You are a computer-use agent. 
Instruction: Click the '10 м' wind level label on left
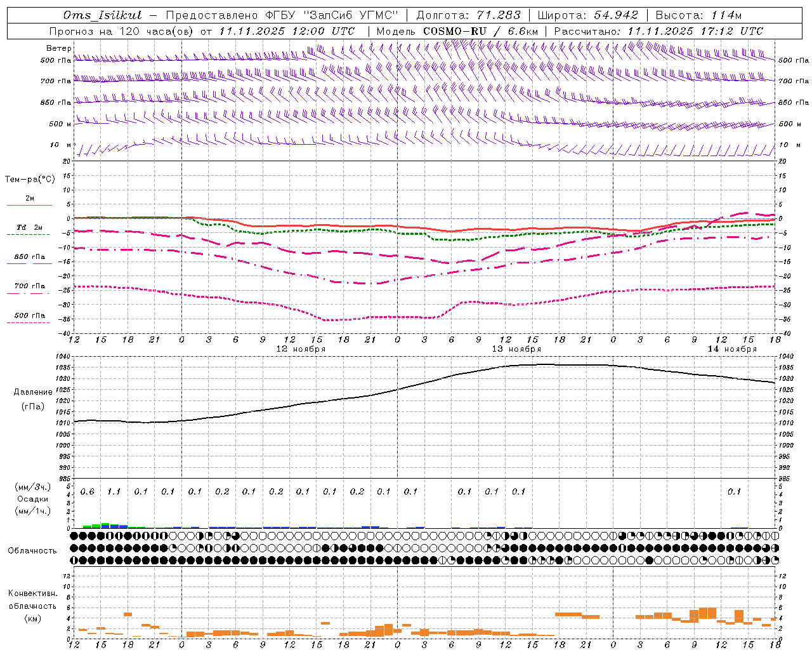click(x=61, y=145)
